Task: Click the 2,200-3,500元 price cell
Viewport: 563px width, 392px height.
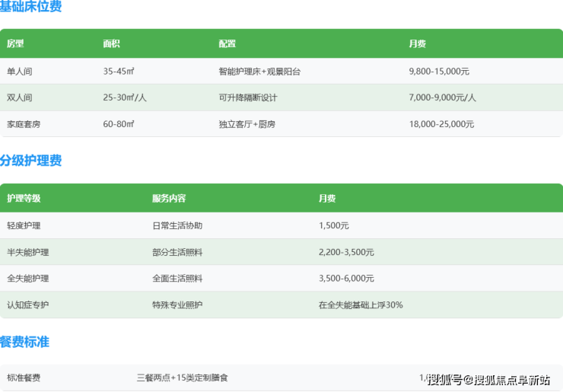Action: tap(346, 252)
